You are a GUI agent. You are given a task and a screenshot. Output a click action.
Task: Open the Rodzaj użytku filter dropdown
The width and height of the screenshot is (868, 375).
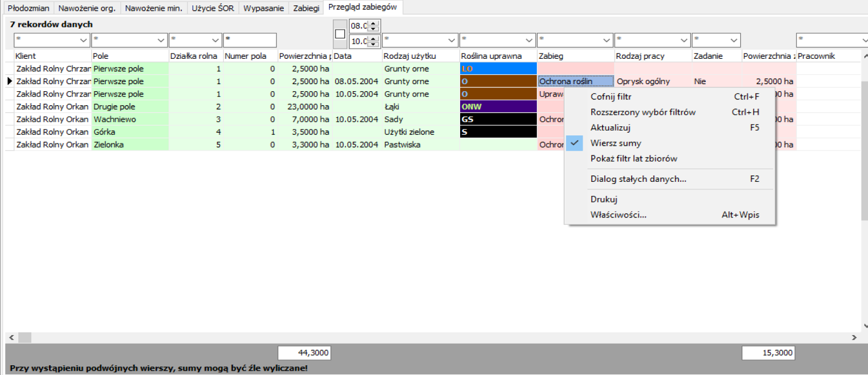[x=452, y=40]
